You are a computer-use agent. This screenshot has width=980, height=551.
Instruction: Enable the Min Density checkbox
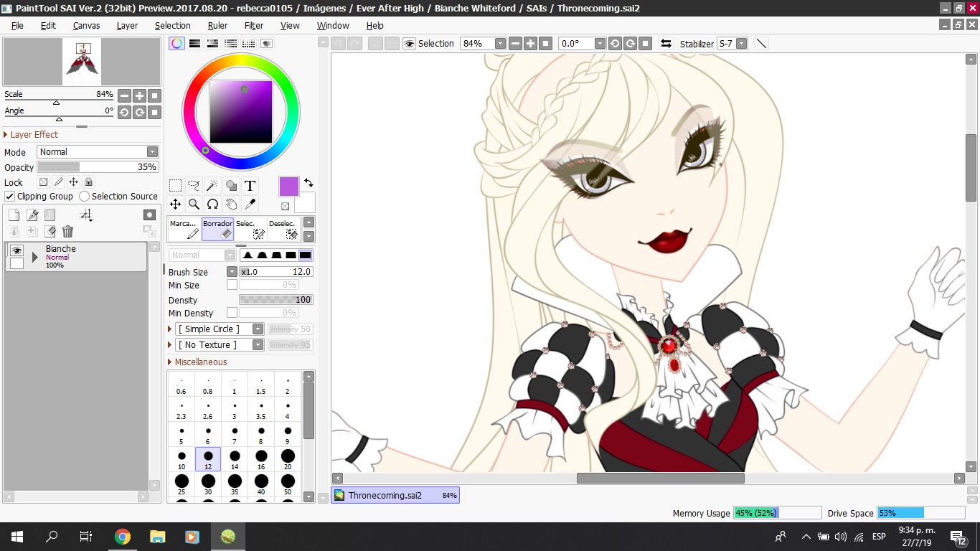(232, 313)
